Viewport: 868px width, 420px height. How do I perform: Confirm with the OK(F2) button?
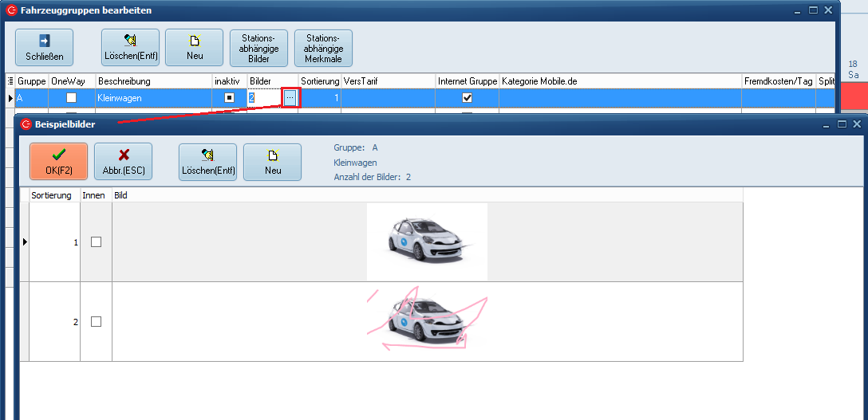pos(58,162)
